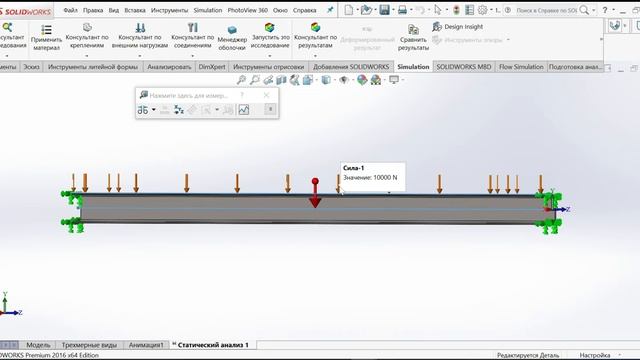Switch to the Flow Simulation ribbon tab
Image resolution: width=640 pixels, height=360 pixels.
(521, 67)
